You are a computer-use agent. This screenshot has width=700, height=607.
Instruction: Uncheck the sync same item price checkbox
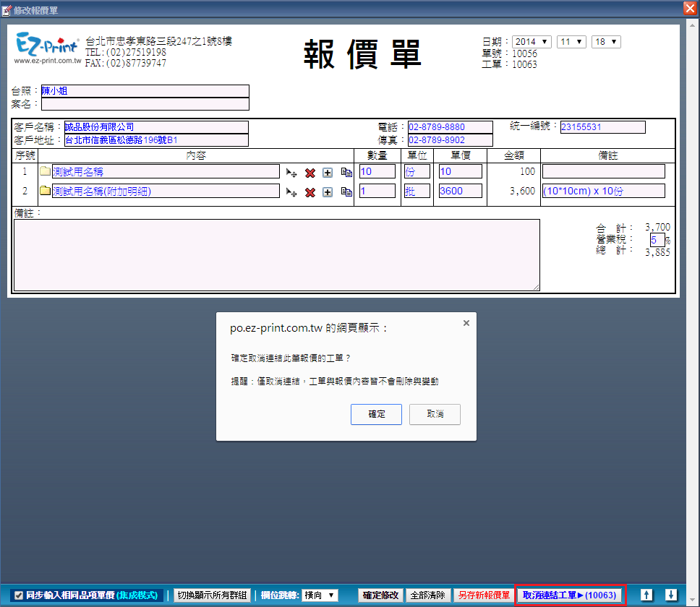[19, 595]
